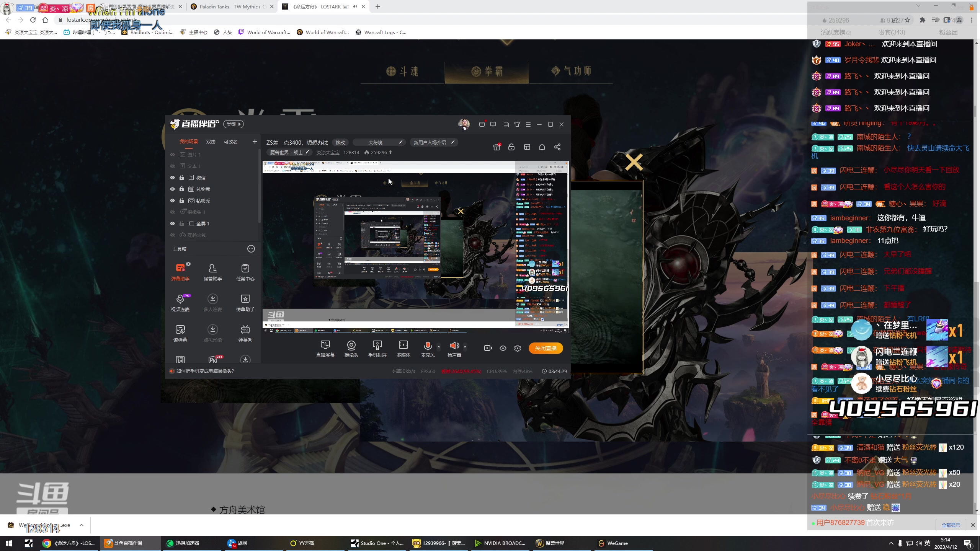Hide the 微信 source layer

172,178
